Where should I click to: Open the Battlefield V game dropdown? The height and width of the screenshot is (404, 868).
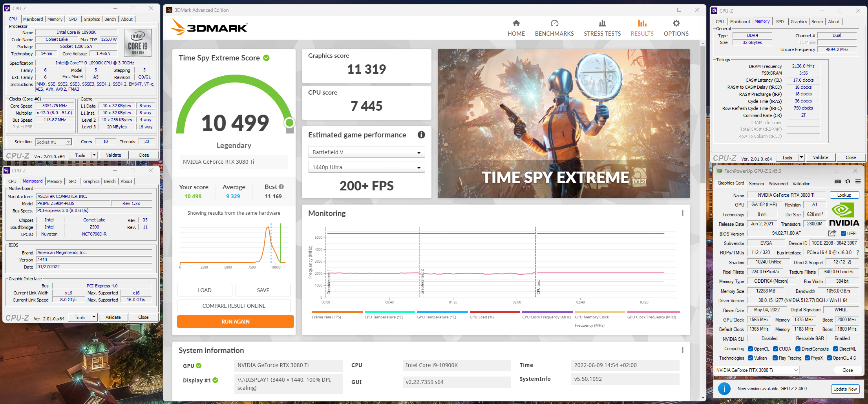(366, 152)
